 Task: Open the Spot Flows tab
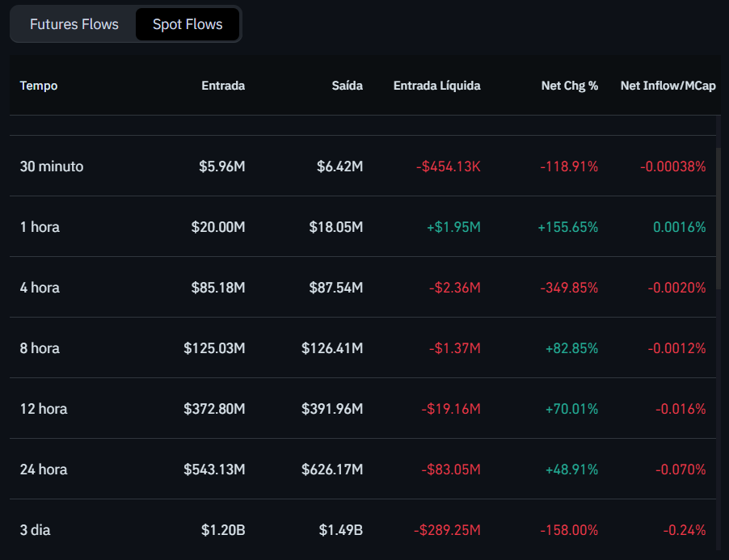(188, 24)
